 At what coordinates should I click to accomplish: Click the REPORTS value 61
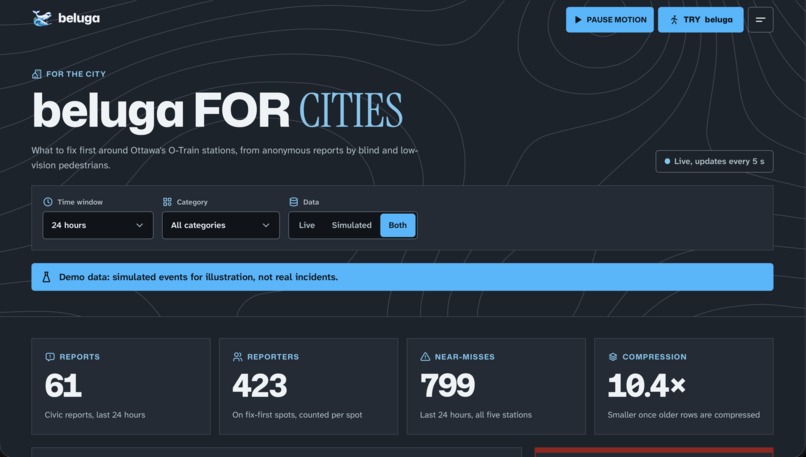point(63,386)
